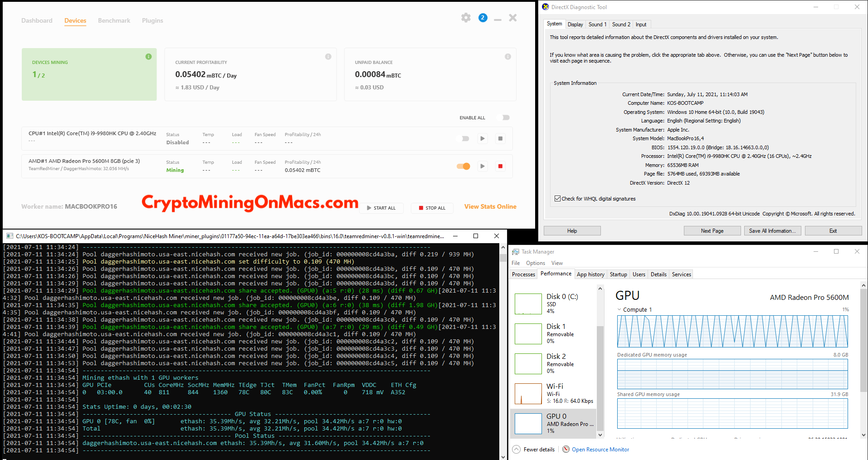Click Save All Information button
The height and width of the screenshot is (460, 868).
point(772,231)
